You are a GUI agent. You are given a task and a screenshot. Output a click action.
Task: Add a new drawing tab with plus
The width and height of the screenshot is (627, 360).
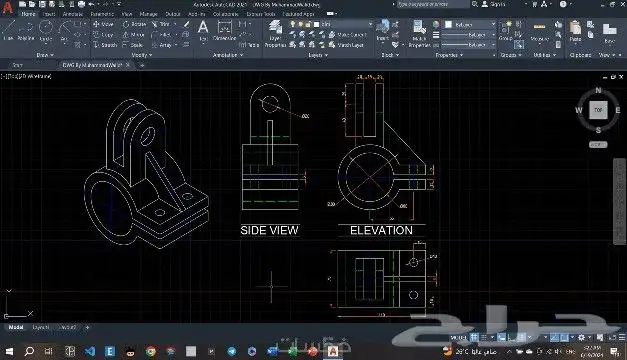point(141,65)
